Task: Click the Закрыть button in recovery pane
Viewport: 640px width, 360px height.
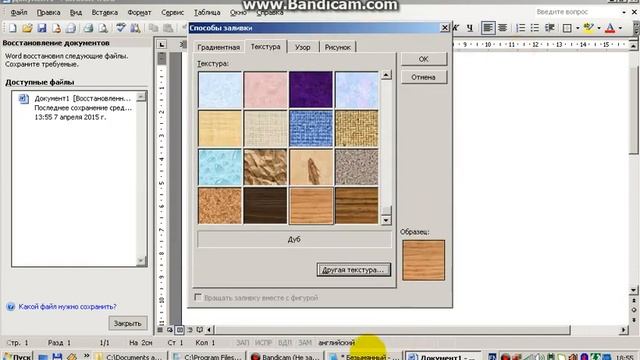Action: (127, 323)
